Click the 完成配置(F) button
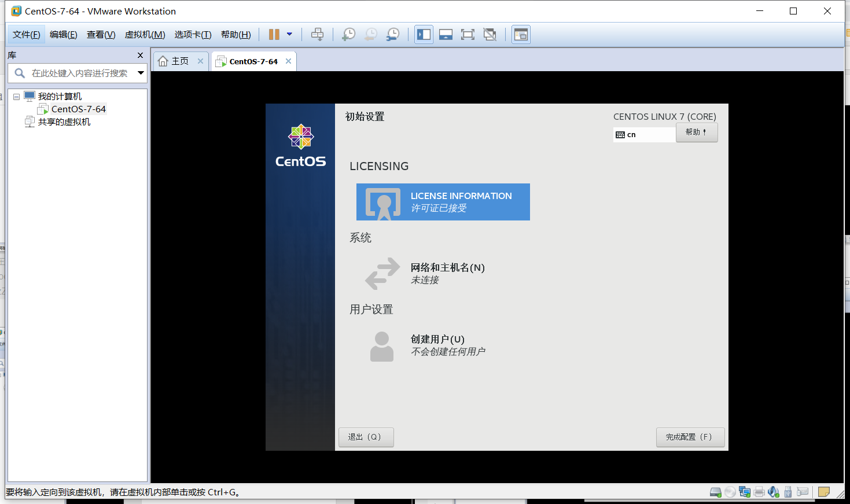850x504 pixels. [x=690, y=437]
